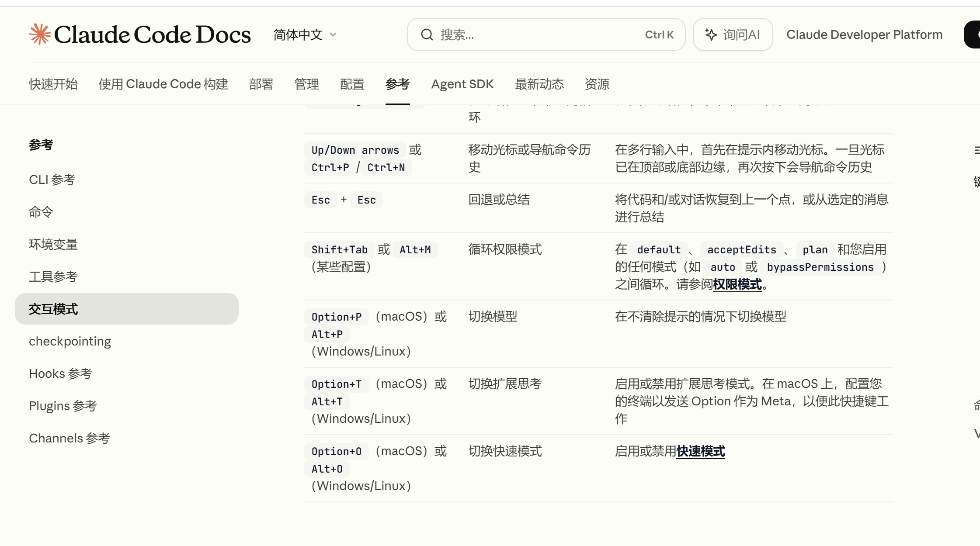
Task: Select checkpointing in the sidebar
Action: [x=70, y=341]
